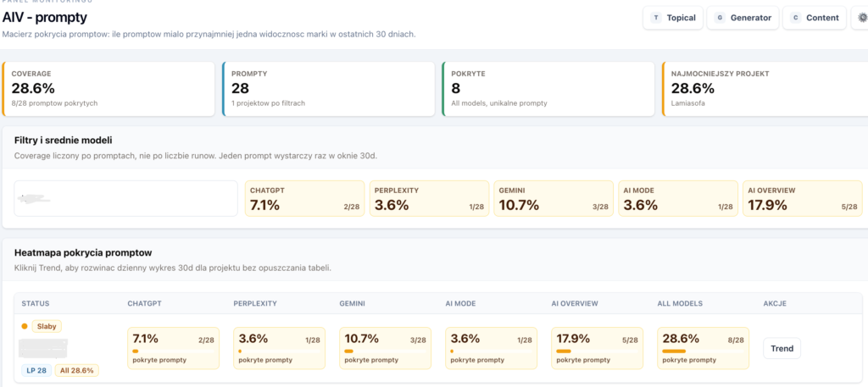
Task: Click the AIV - prompty page title
Action: point(45,17)
